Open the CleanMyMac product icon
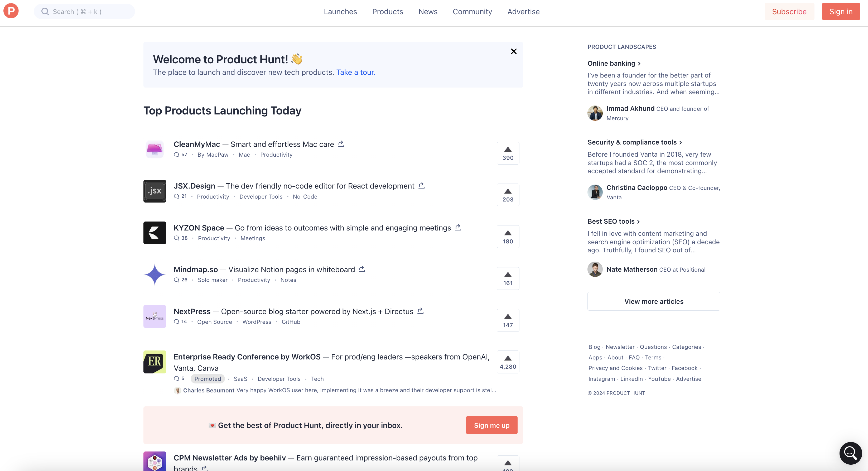 [x=155, y=149]
